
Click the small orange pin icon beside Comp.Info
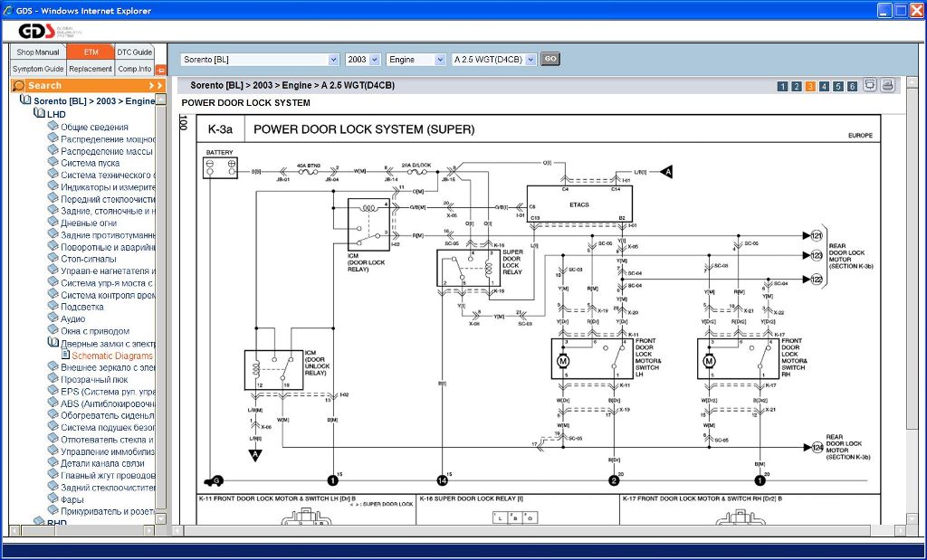click(x=161, y=69)
